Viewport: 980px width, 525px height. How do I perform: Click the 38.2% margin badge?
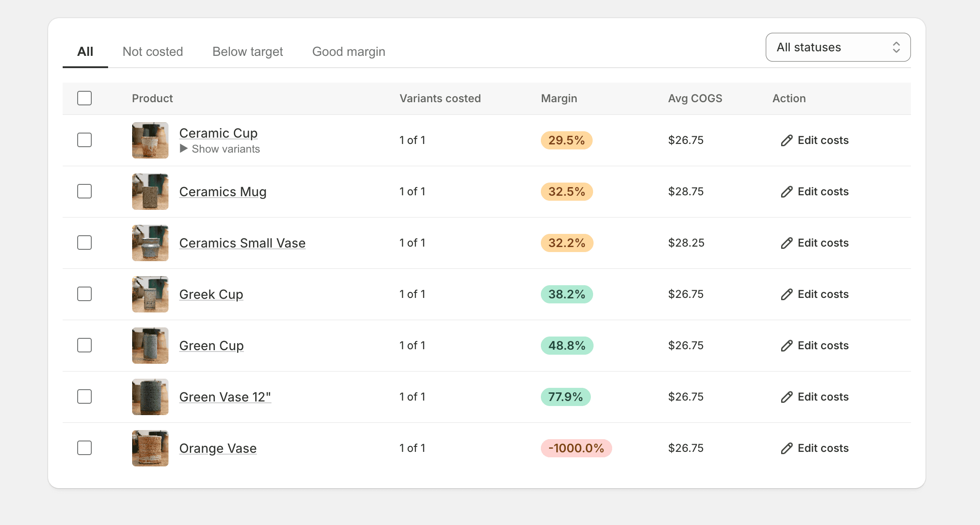point(567,294)
